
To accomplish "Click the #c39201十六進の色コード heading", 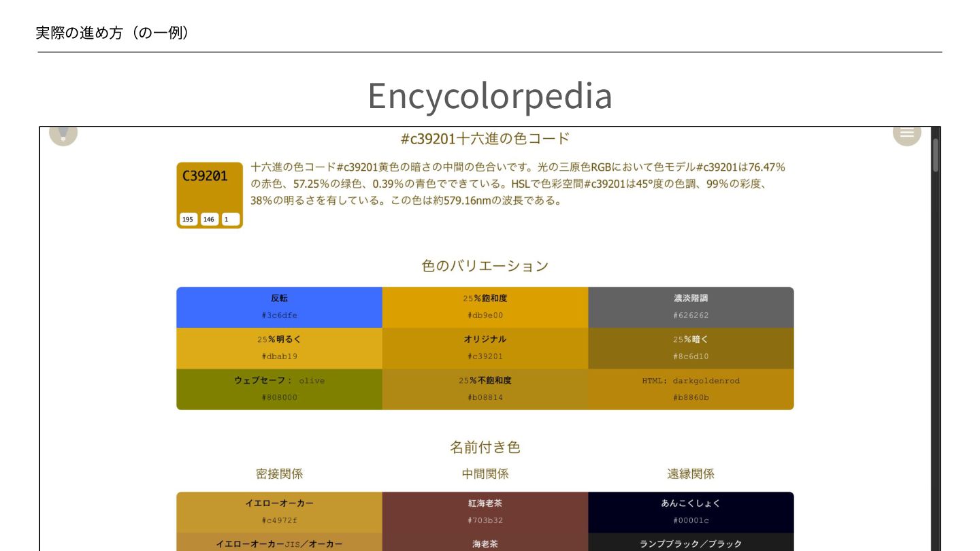I will [485, 139].
